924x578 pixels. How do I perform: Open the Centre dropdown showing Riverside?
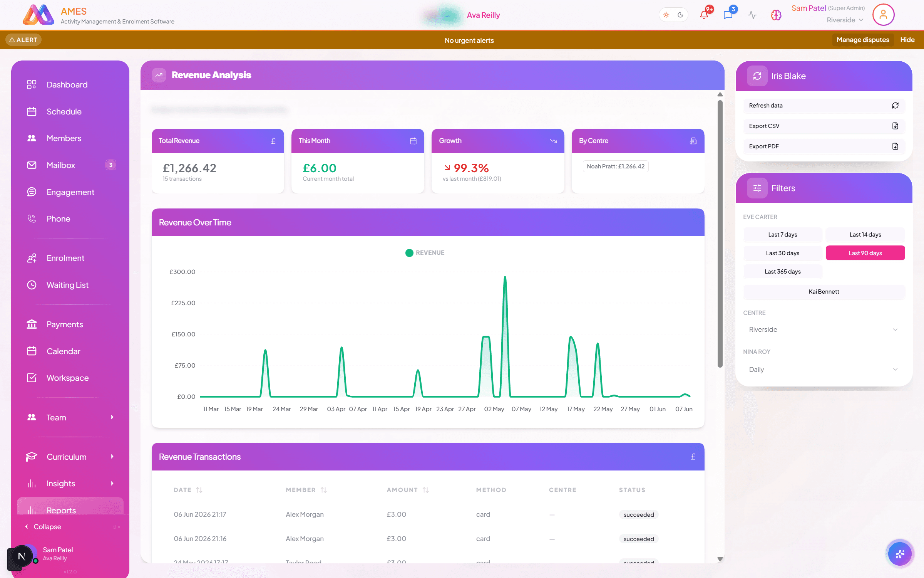point(824,329)
